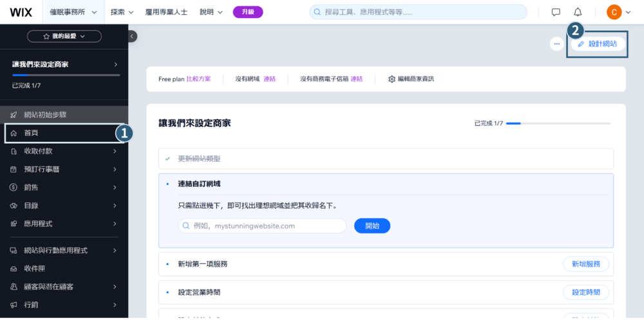Click the gear icon beside 編輯商家資訊
Image resolution: width=644 pixels, height=336 pixels.
point(392,79)
